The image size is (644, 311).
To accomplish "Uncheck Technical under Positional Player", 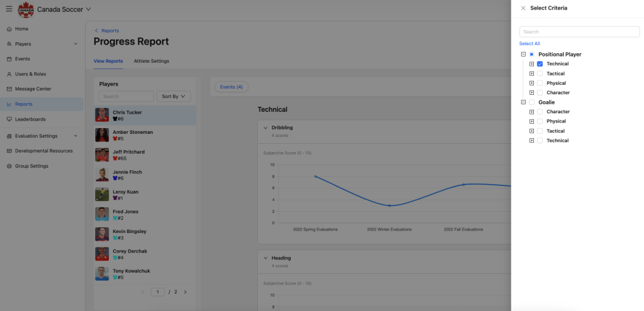I will [540, 64].
